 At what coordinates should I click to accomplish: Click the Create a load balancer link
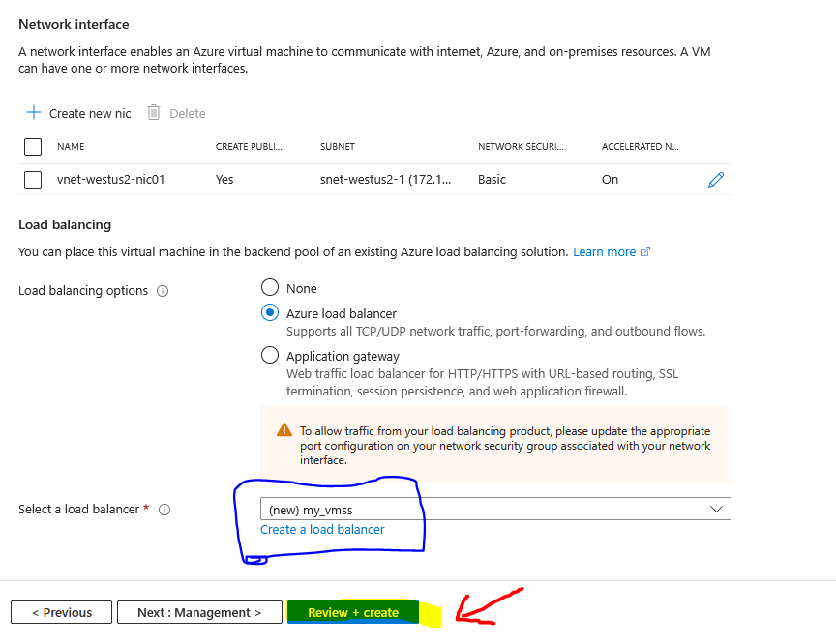tap(322, 530)
